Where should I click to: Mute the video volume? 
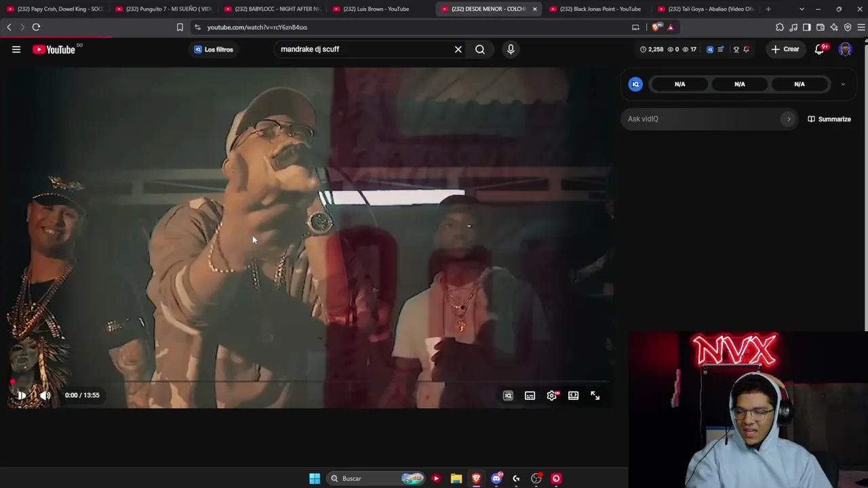[45, 395]
